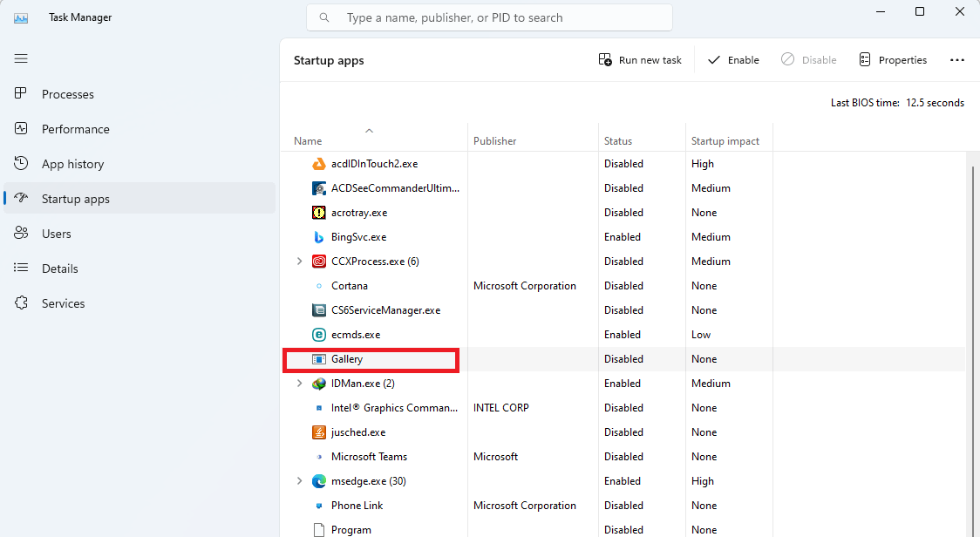Open Properties for selected app

tap(893, 60)
